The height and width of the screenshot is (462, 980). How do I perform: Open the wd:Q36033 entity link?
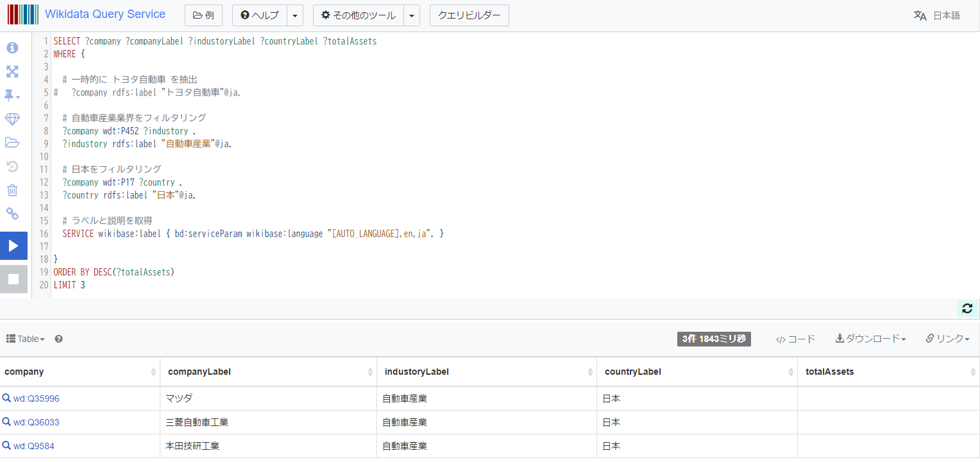[x=37, y=422]
